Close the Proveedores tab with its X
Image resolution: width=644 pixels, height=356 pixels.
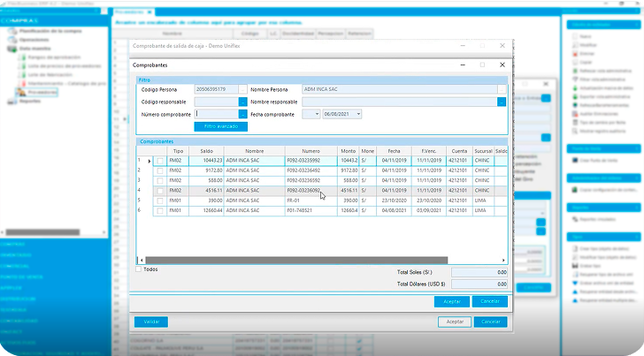pos(151,12)
